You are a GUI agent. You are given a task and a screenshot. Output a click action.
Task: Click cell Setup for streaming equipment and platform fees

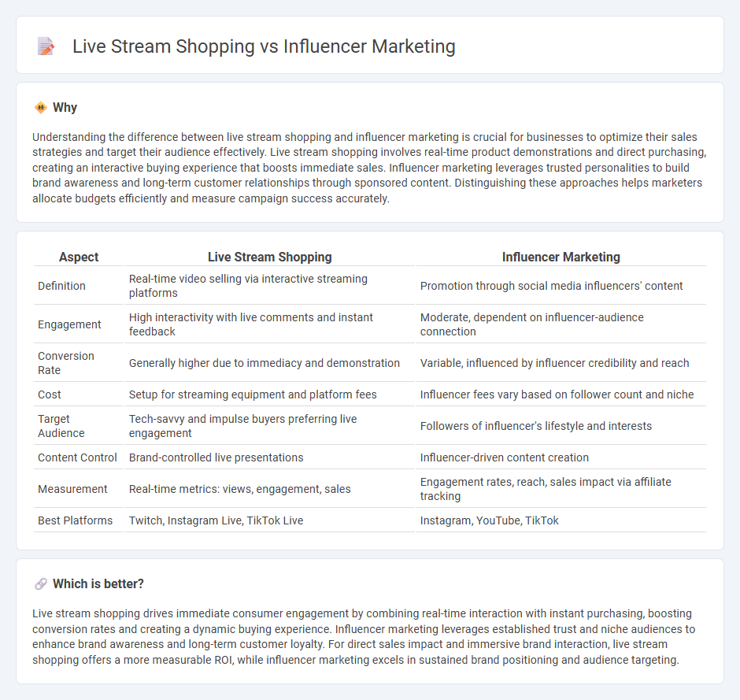(x=270, y=394)
